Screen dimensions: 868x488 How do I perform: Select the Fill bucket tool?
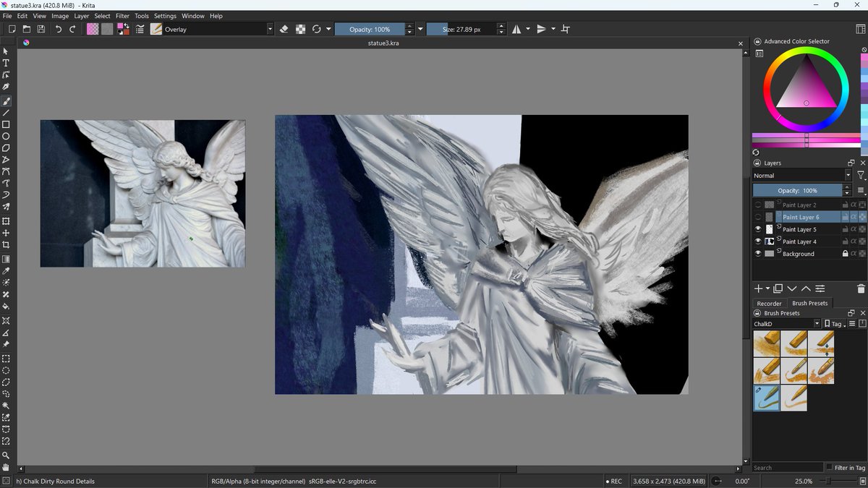click(6, 306)
